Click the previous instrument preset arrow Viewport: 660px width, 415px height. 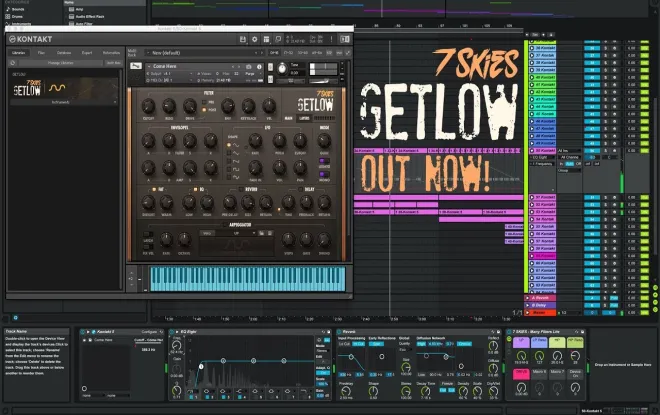pos(232,67)
